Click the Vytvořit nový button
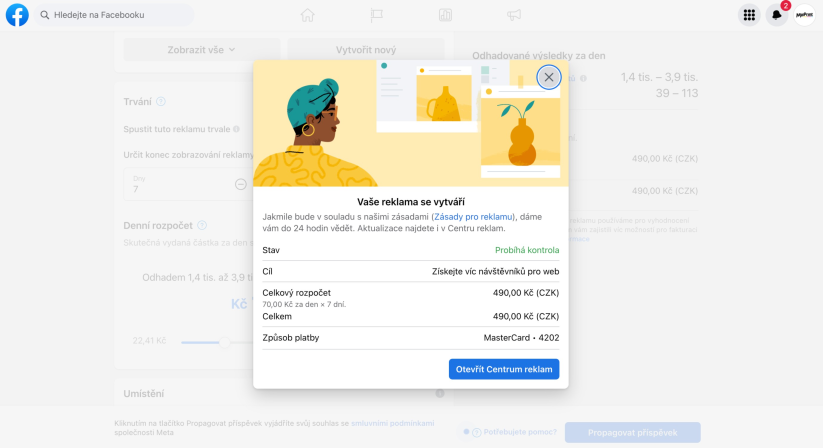The width and height of the screenshot is (823, 448). point(366,50)
